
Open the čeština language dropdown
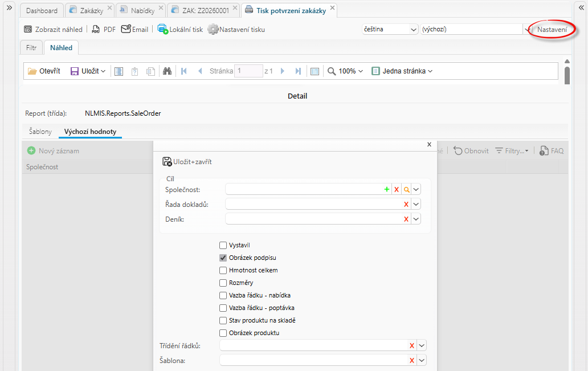390,29
